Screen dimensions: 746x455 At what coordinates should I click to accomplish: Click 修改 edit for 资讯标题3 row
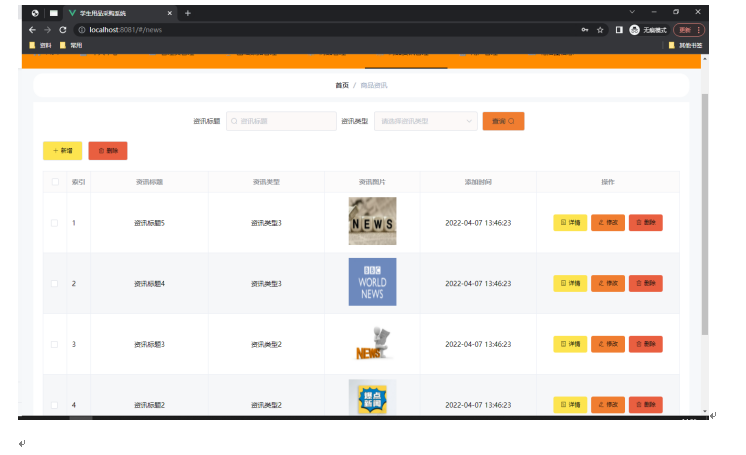[x=608, y=344]
